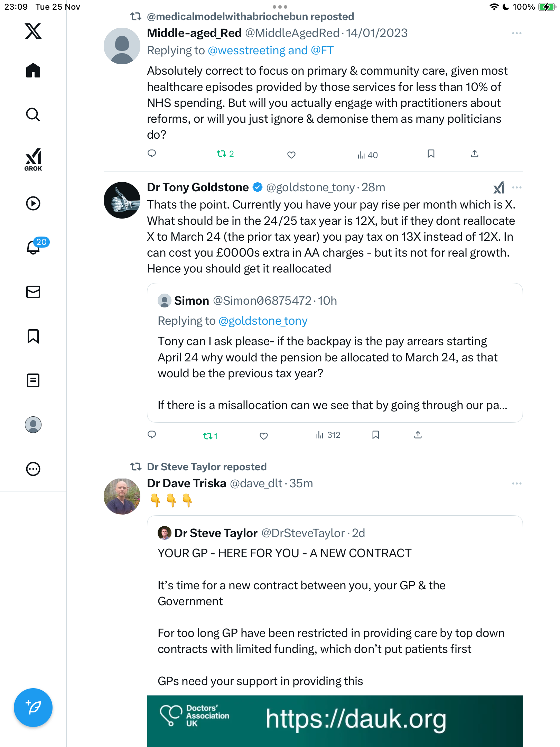Go to Home in the sidebar
Image resolution: width=560 pixels, height=747 pixels.
point(33,71)
